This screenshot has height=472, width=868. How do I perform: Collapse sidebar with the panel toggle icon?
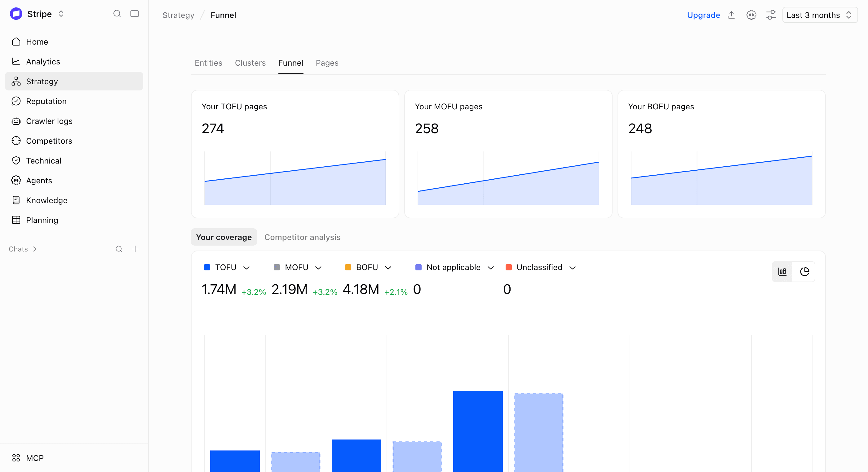coord(135,14)
